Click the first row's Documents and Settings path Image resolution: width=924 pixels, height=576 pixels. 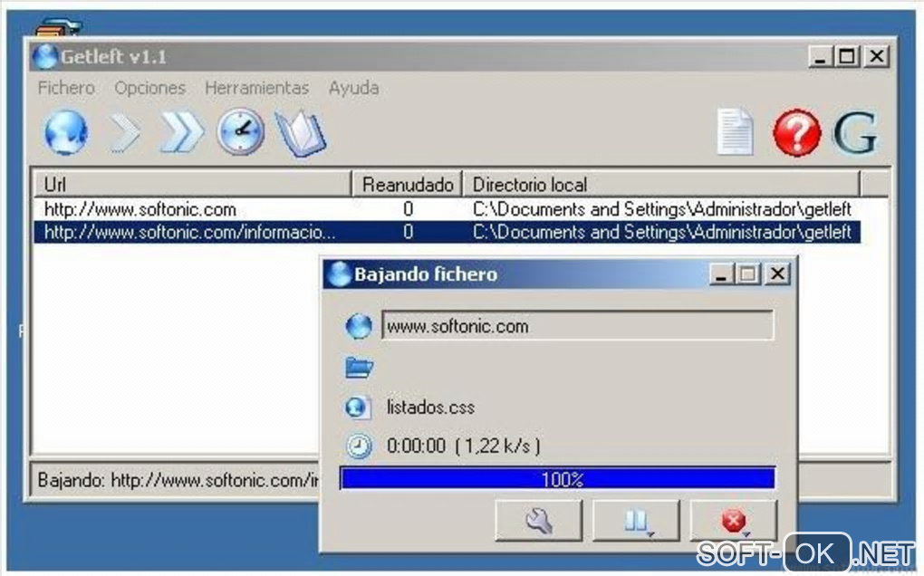click(x=662, y=209)
